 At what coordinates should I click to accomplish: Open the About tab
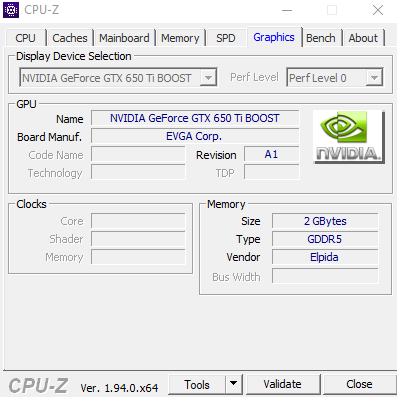(x=363, y=38)
